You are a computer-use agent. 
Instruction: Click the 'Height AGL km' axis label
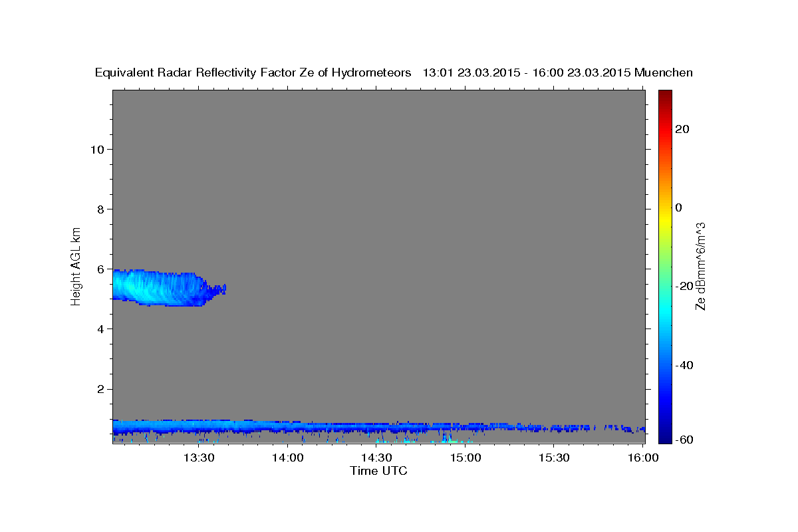click(x=76, y=265)
